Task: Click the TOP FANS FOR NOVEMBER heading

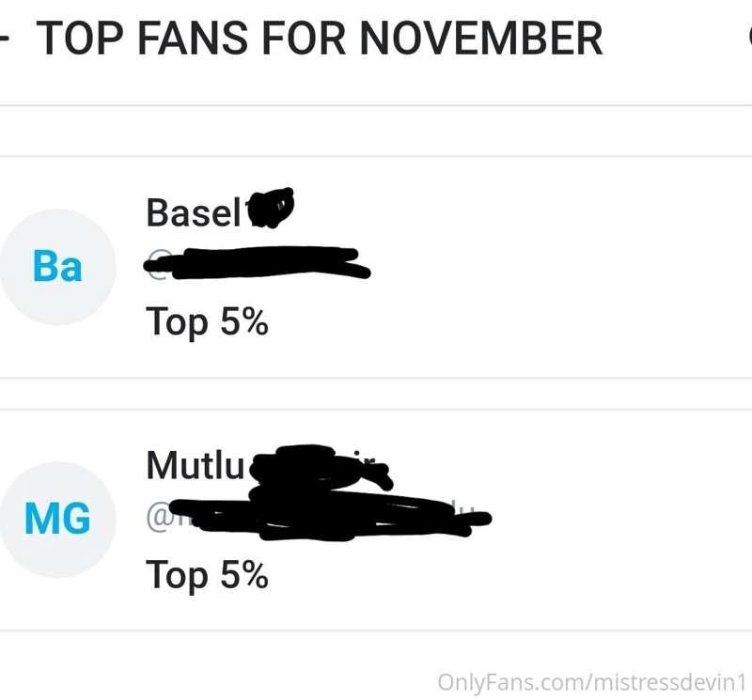Action: (319, 38)
